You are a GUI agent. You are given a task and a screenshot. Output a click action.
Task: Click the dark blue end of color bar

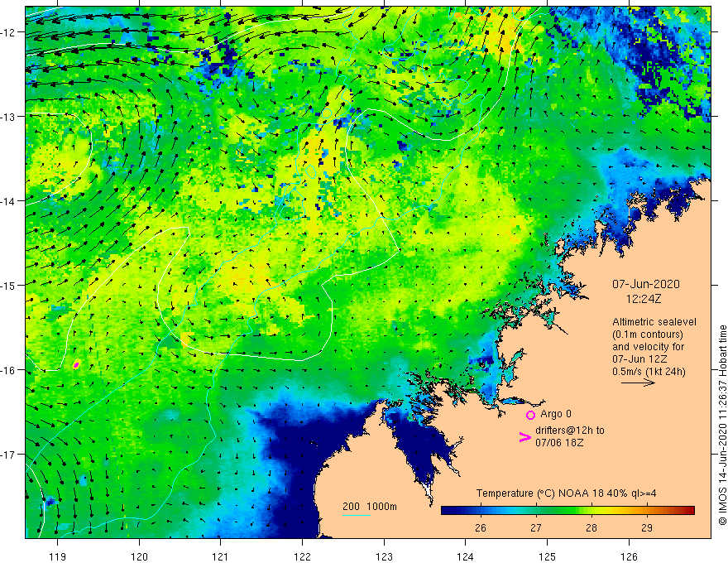click(448, 511)
